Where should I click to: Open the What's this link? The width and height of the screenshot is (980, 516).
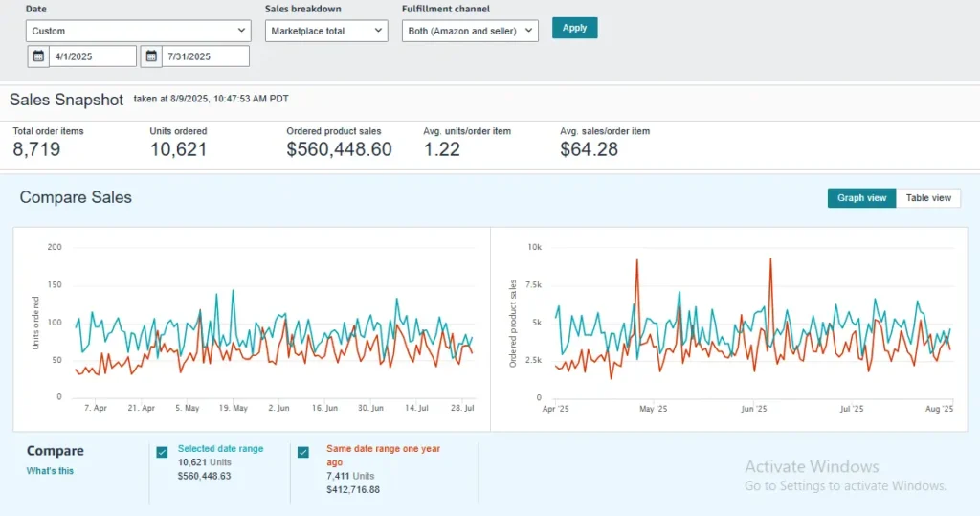(50, 470)
